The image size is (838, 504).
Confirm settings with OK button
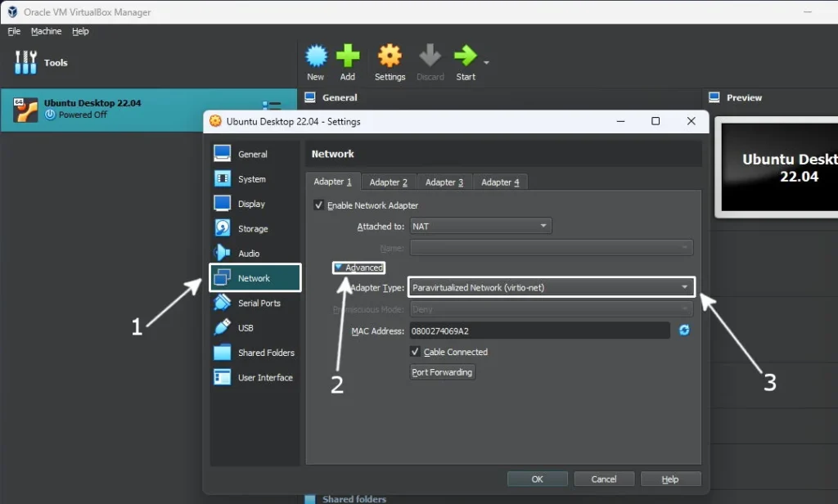click(537, 479)
